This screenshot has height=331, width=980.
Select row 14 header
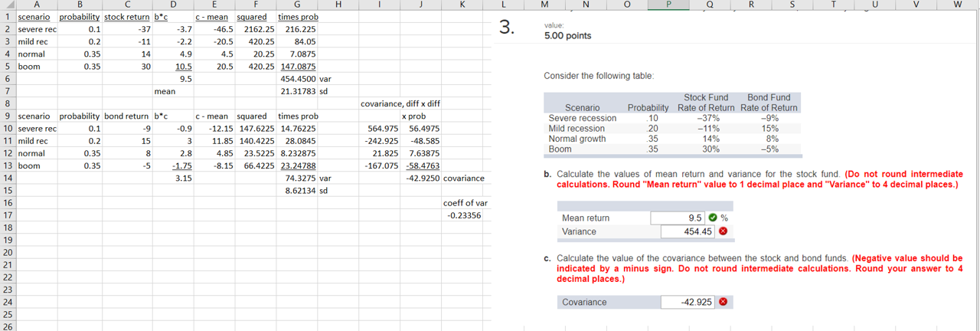tap(6, 178)
